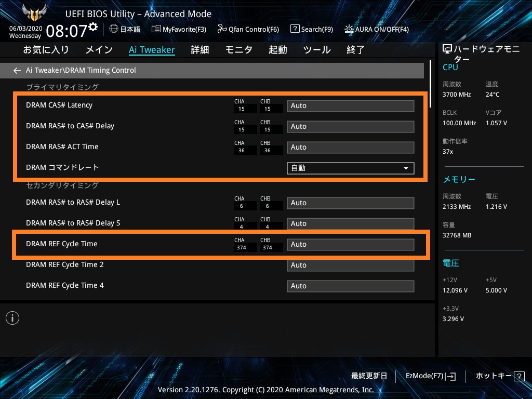Select the Ai Tweaker tab
The height and width of the screenshot is (399, 532).
[152, 50]
